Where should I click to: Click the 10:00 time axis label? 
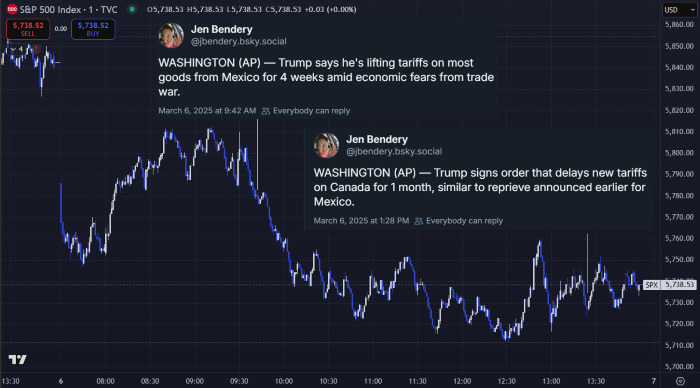click(283, 381)
